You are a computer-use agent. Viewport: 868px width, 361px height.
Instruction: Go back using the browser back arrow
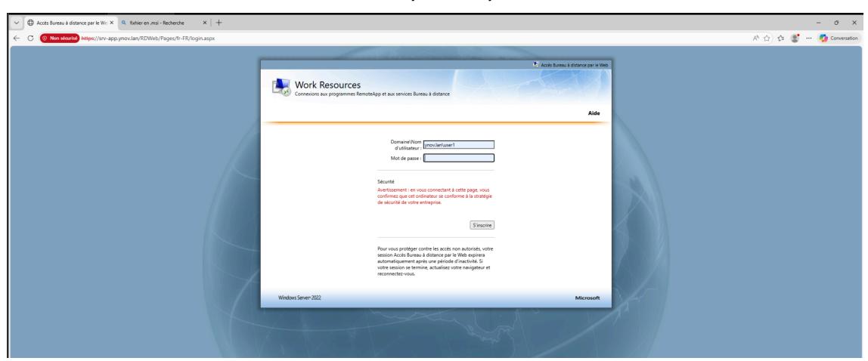point(17,39)
